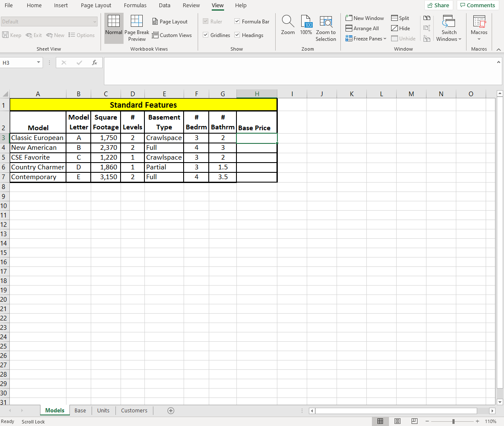
Task: Click the Share button
Action: 438,5
